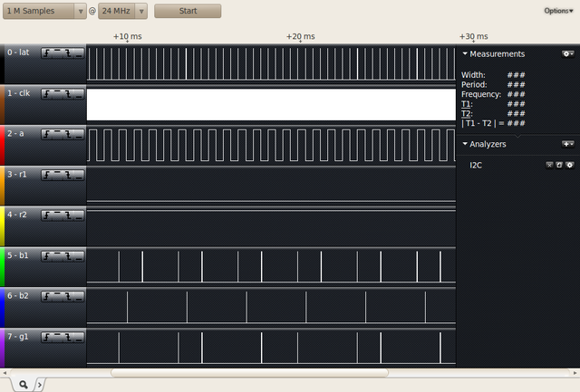Viewport: 580px width, 392px height.
Task: Open the magnifier search tab at the bottom
Action: pos(23,385)
